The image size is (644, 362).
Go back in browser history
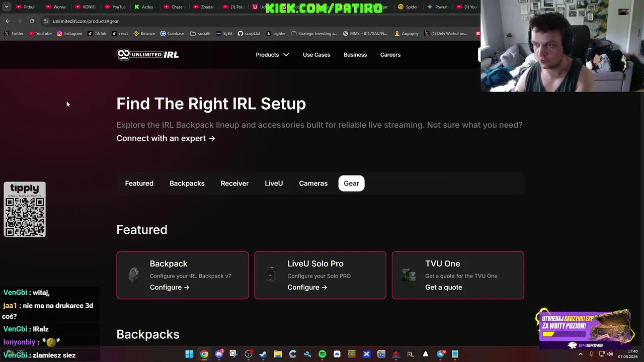click(x=8, y=21)
